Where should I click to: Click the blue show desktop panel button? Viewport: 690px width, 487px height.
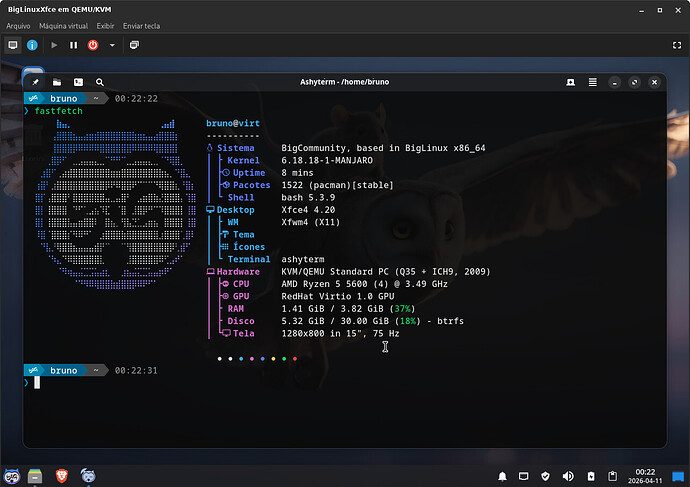click(678, 476)
